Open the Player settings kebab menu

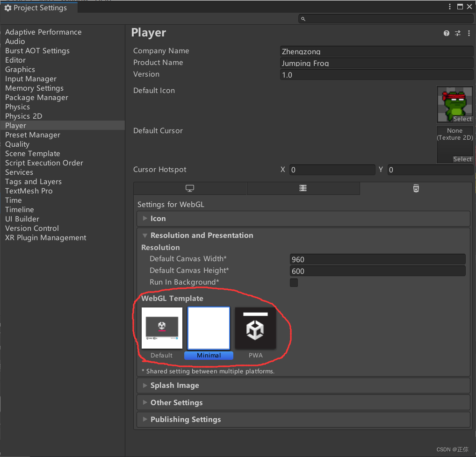tap(469, 33)
